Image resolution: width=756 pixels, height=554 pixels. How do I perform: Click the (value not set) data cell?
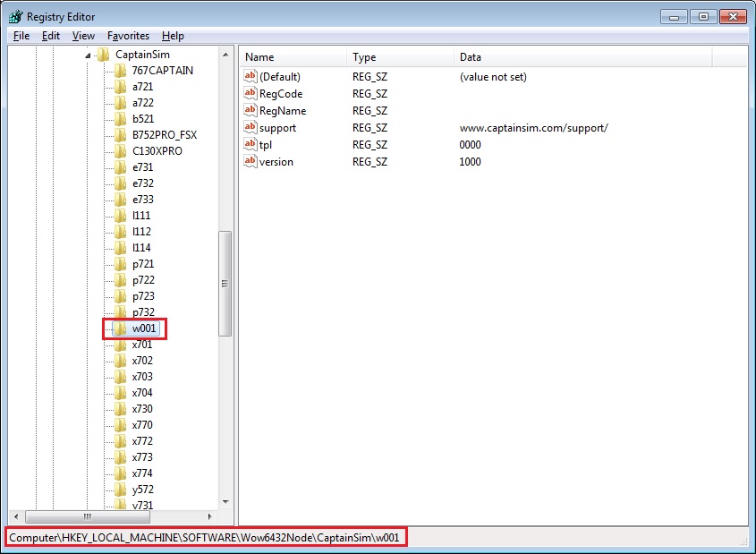pyautogui.click(x=493, y=77)
